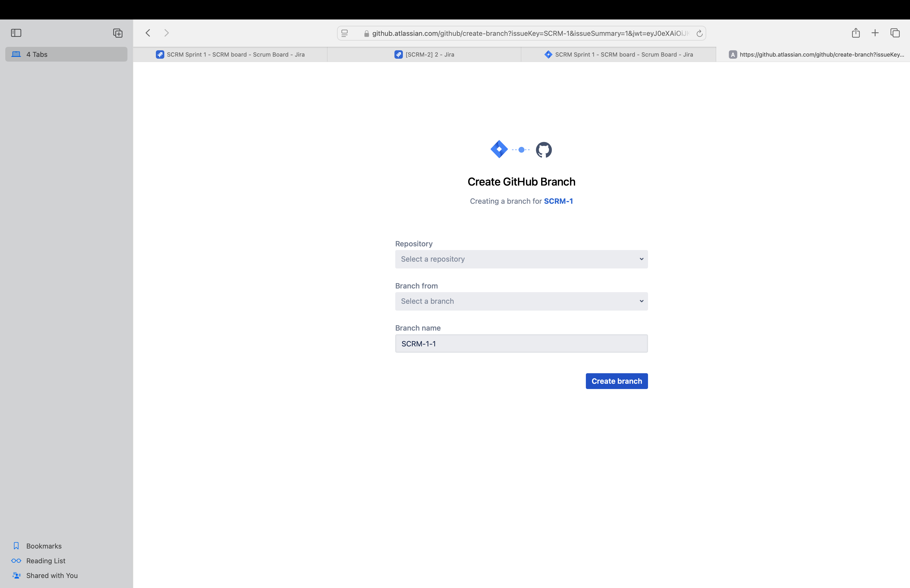The width and height of the screenshot is (910, 588).
Task: Expand the 4 Tabs group in sidebar
Action: [x=37, y=54]
